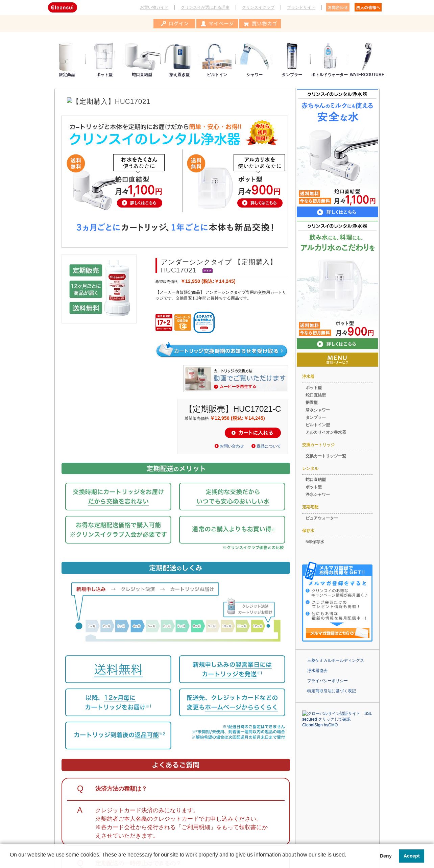Click the blue 詳しくはこちら in the right sidebar
The height and width of the screenshot is (868, 434).
coord(337,212)
